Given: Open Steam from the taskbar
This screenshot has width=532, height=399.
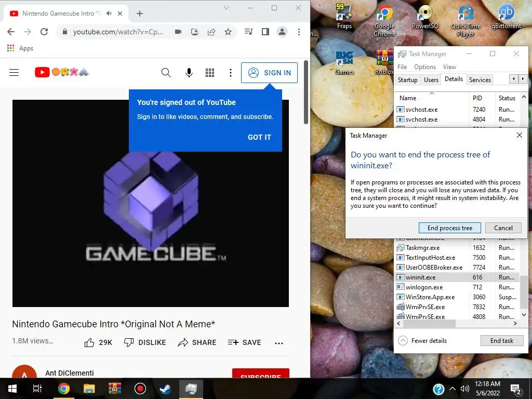Looking at the screenshot, I should (x=166, y=389).
